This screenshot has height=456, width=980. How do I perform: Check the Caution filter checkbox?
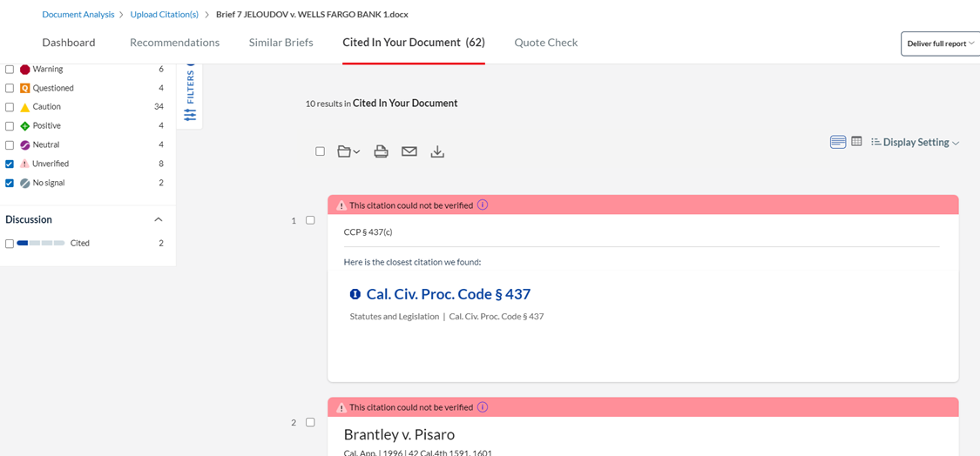point(10,107)
